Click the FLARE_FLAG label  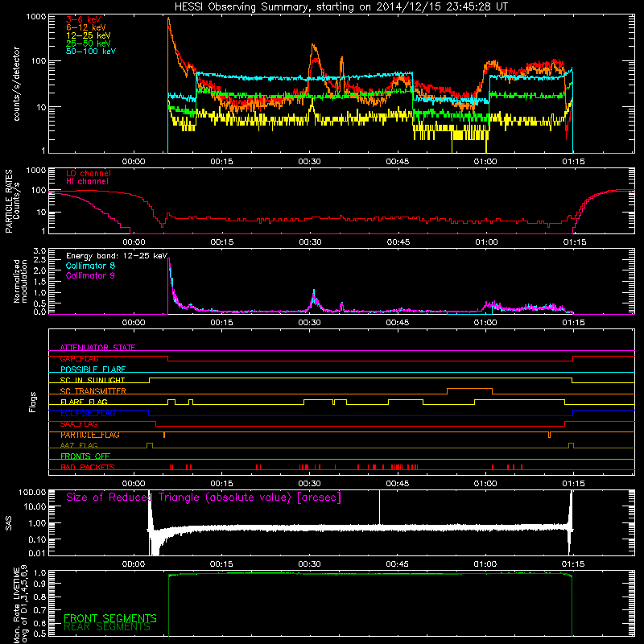tap(84, 402)
